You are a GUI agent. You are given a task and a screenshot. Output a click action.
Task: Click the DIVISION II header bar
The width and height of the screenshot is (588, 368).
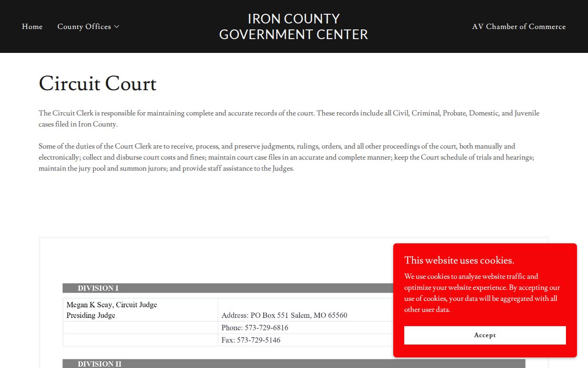294,364
